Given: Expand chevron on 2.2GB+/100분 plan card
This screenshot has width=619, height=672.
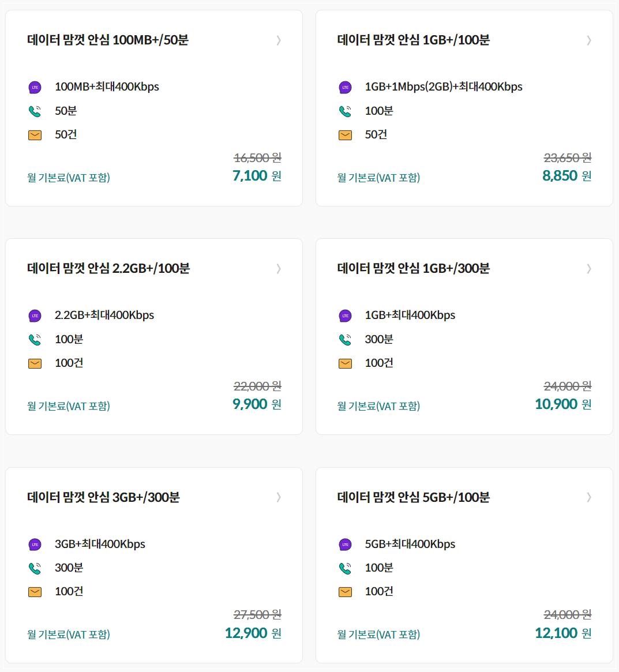Looking at the screenshot, I should point(279,269).
